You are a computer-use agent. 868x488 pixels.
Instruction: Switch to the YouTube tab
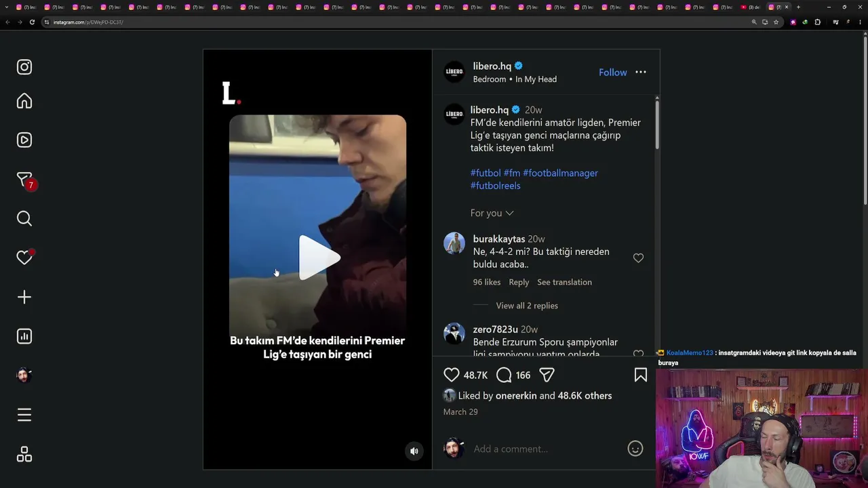pyautogui.click(x=751, y=7)
